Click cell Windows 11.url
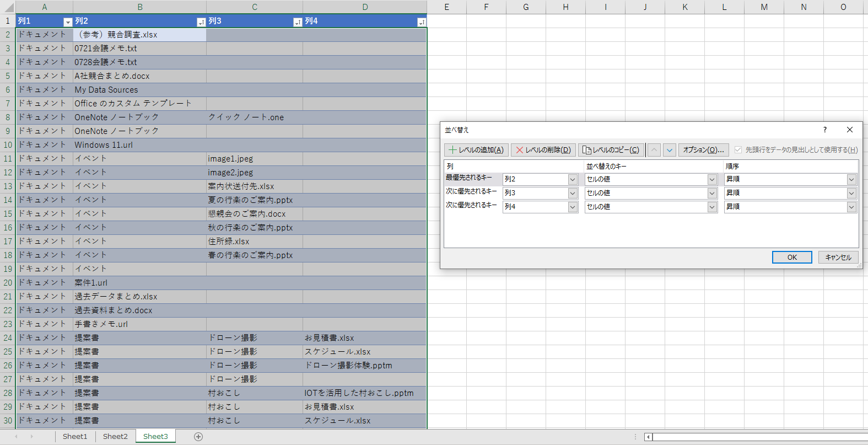The width and height of the screenshot is (868, 445). 139,145
